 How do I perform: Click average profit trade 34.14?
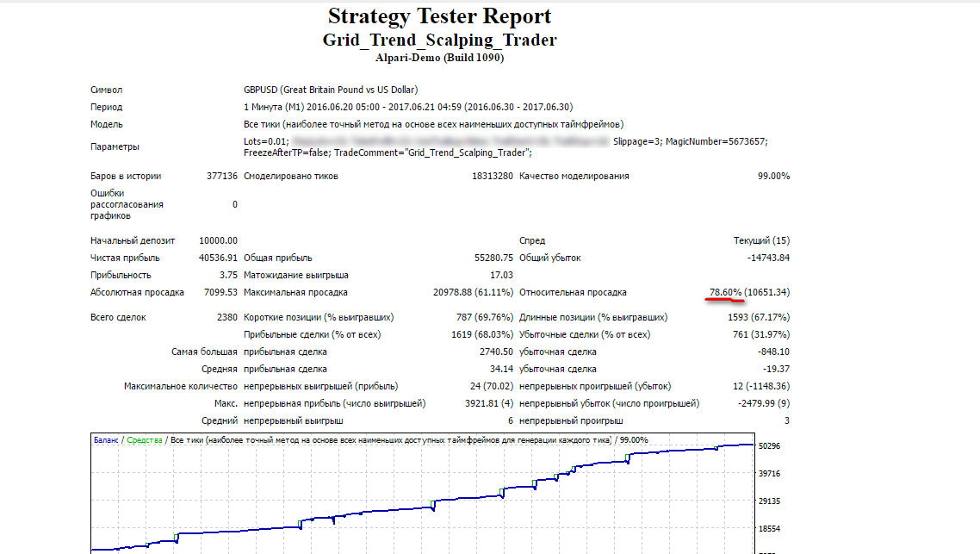point(501,370)
